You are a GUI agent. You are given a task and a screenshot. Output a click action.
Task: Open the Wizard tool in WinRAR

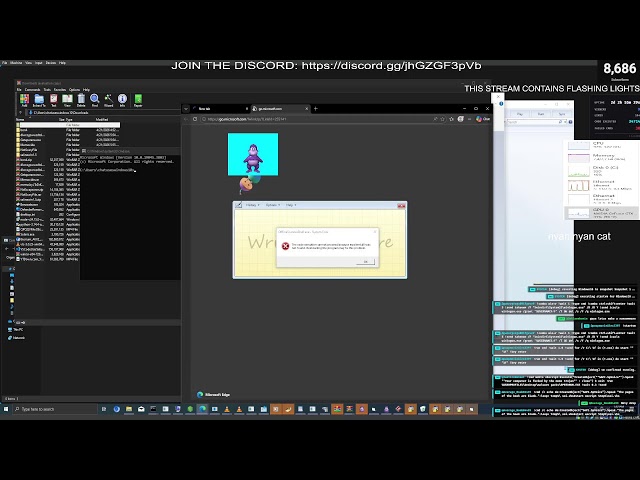click(x=109, y=100)
